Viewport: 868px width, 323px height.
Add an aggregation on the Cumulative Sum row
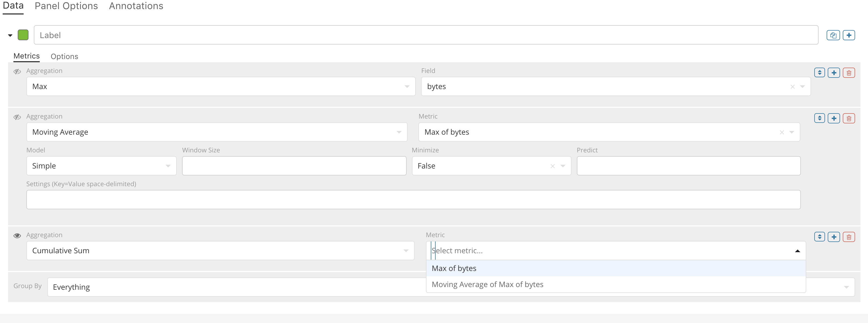tap(834, 237)
